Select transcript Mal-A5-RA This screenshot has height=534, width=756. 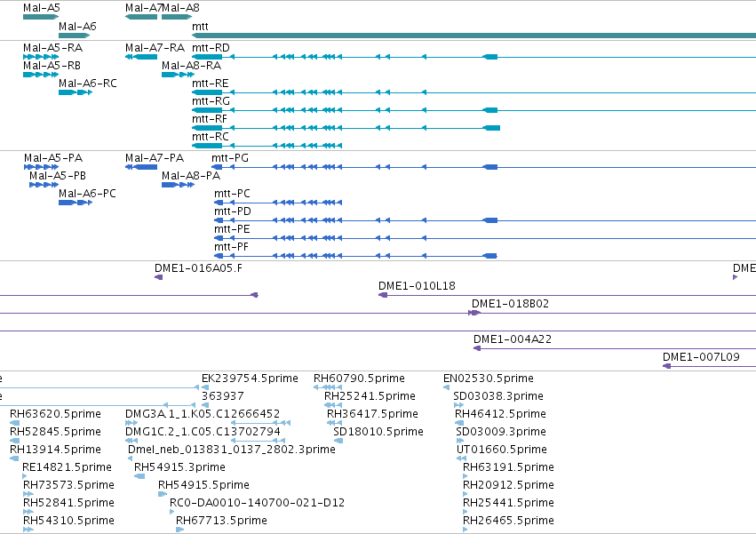click(41, 57)
